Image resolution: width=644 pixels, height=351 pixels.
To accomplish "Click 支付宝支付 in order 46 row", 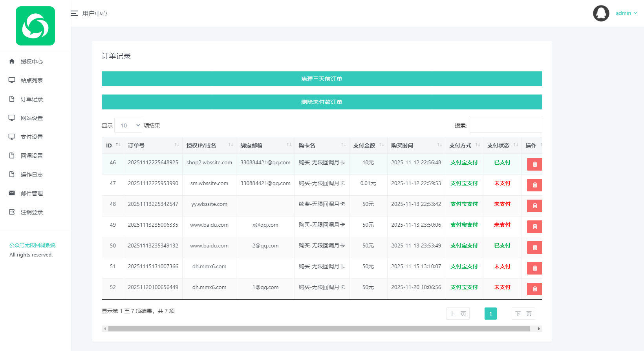I will click(x=464, y=162).
